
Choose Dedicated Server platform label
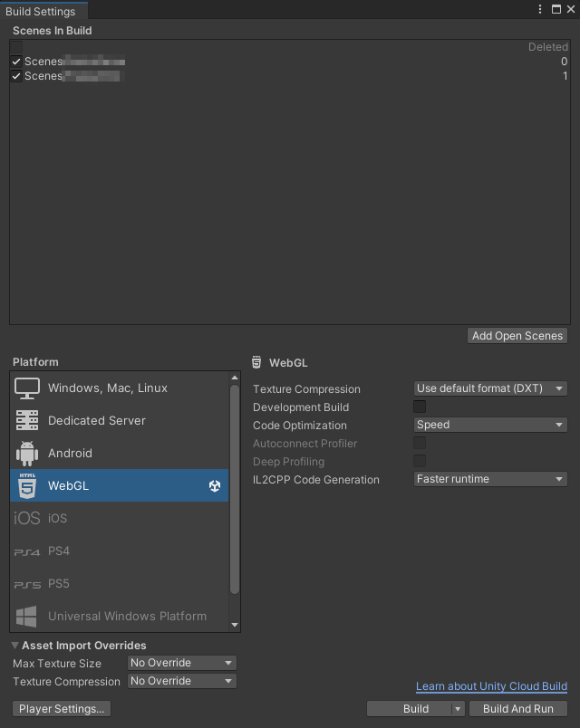[97, 421]
